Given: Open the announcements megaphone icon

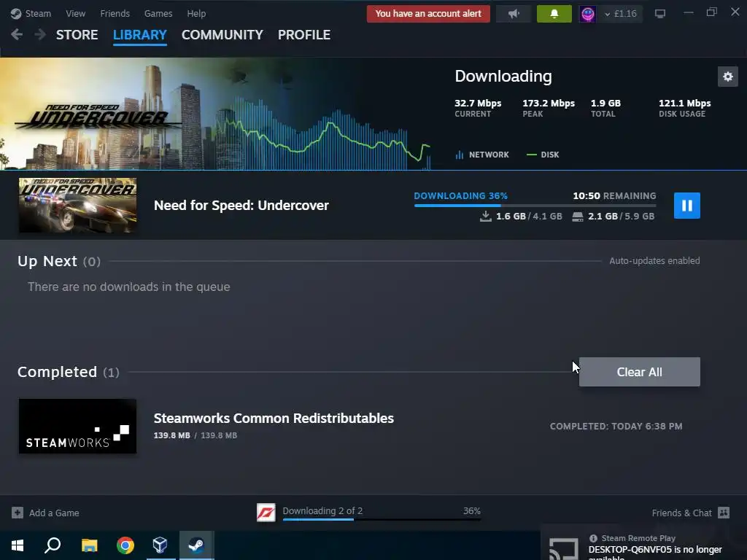Looking at the screenshot, I should click(x=514, y=14).
